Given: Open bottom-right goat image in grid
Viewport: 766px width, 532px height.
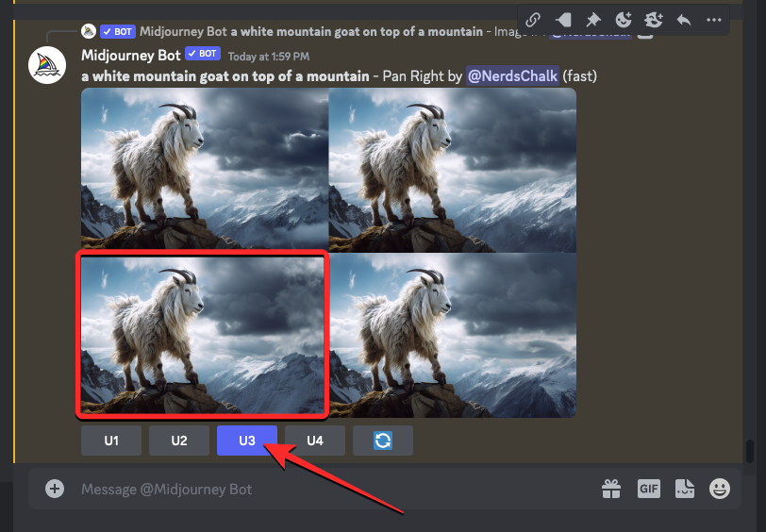Looking at the screenshot, I should tap(453, 335).
